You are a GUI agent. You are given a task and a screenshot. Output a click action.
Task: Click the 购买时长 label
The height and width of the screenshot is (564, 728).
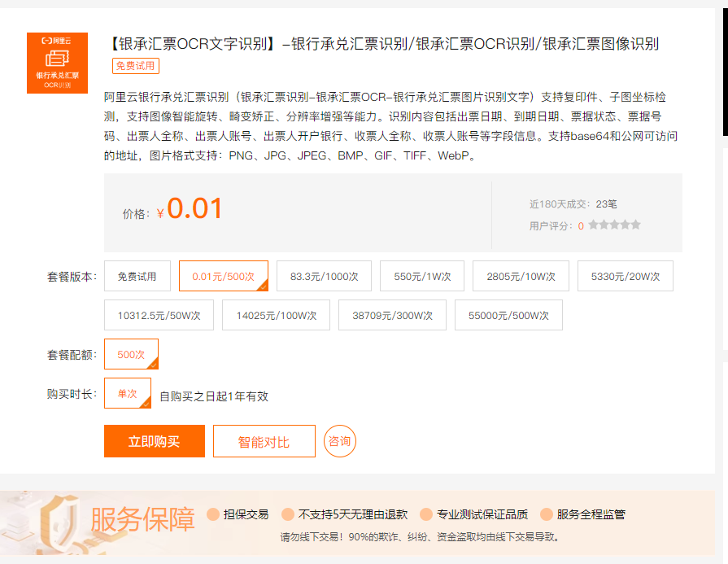coord(72,394)
